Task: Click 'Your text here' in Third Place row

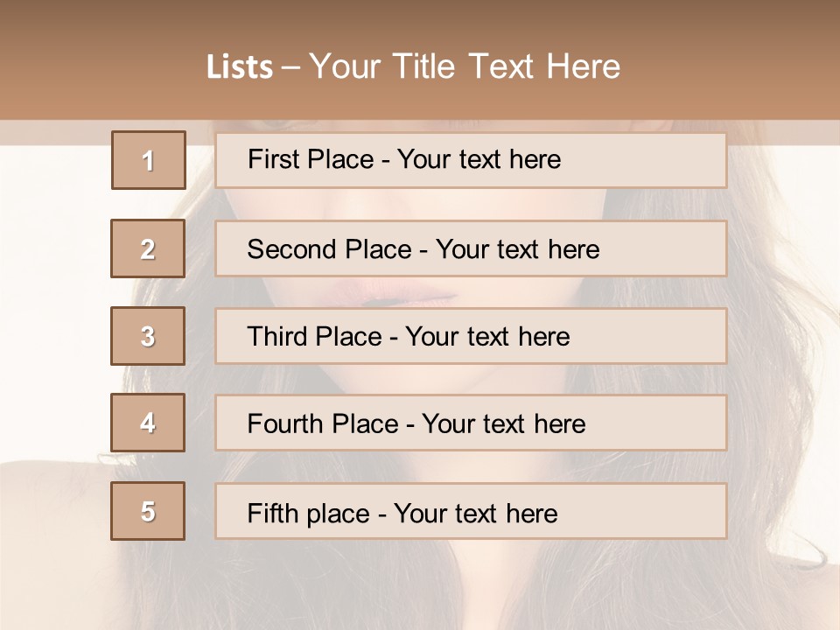Action: point(487,337)
